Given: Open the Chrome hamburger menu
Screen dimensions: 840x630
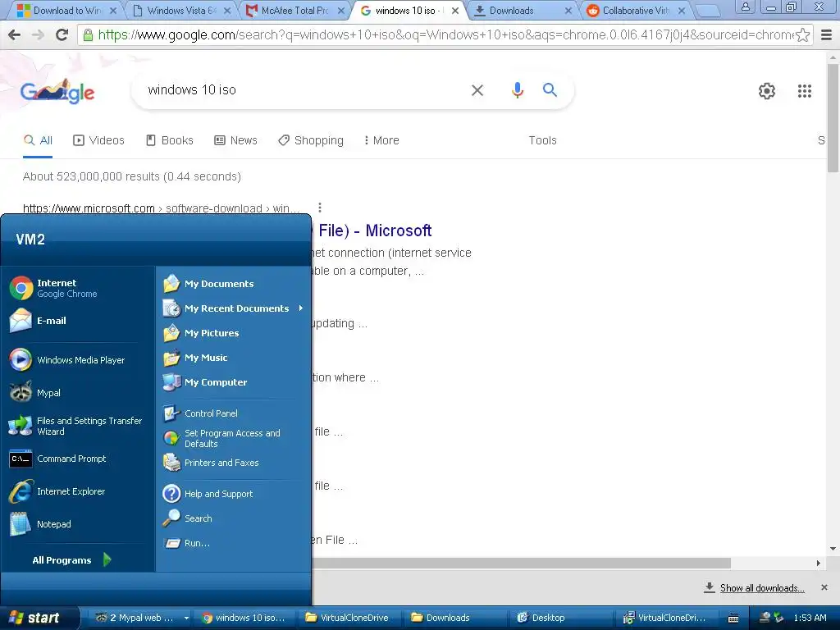Looking at the screenshot, I should point(827,34).
